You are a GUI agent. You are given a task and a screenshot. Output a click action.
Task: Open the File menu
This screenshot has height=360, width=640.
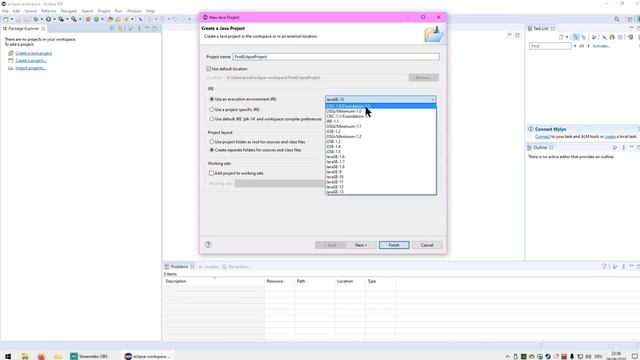pyautogui.click(x=5, y=11)
